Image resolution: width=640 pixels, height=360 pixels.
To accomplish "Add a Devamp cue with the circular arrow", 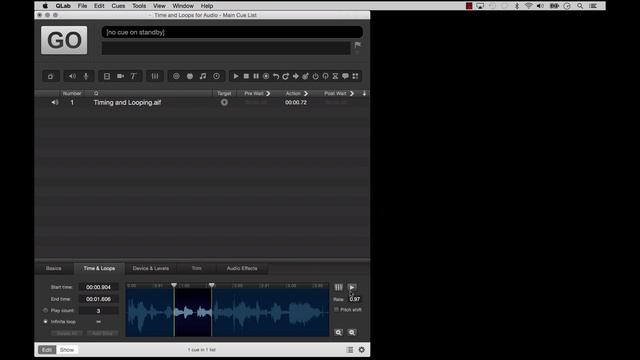I will (x=286, y=76).
